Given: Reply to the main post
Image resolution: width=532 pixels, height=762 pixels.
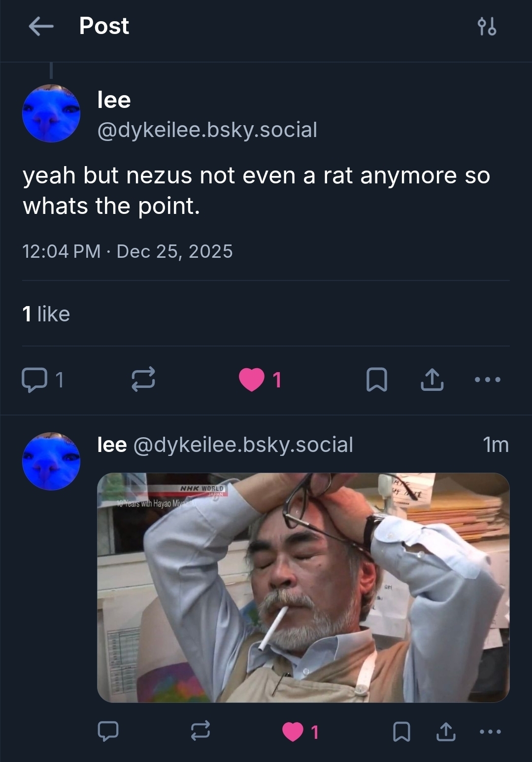Looking at the screenshot, I should coord(34,380).
